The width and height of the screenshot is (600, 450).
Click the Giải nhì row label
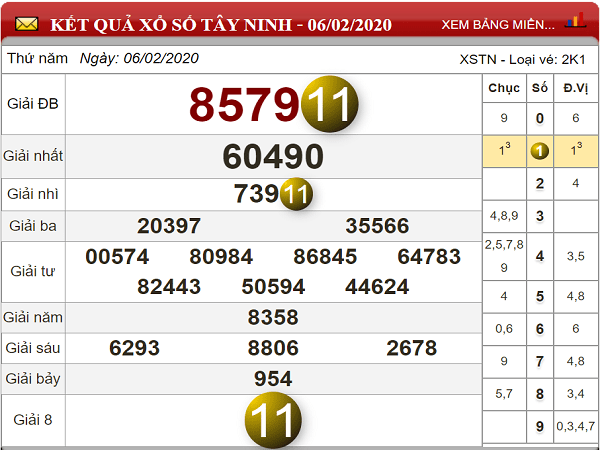pyautogui.click(x=33, y=194)
